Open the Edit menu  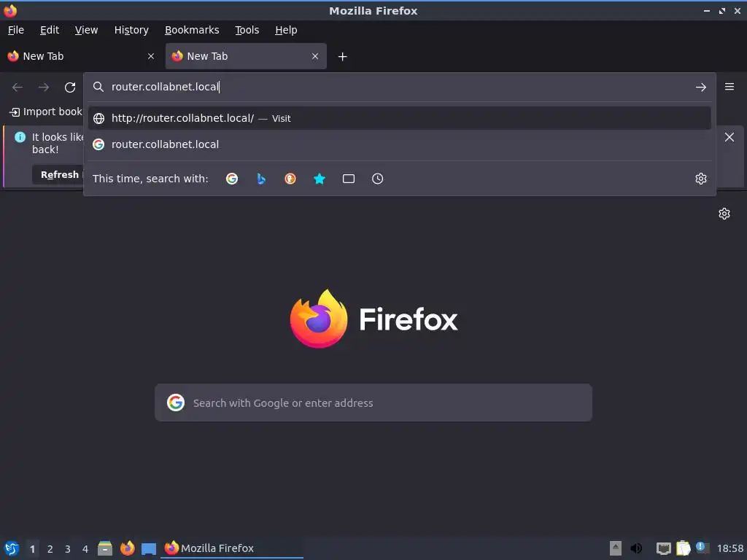click(50, 30)
